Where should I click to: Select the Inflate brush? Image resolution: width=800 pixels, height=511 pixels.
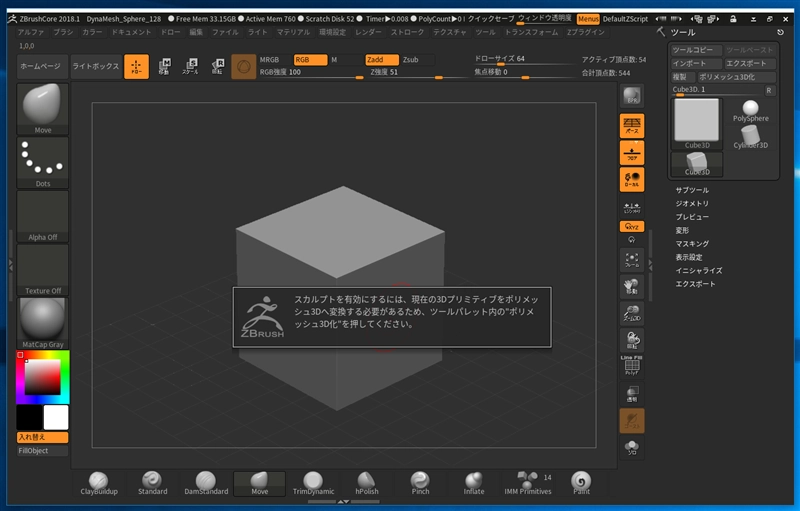(474, 483)
